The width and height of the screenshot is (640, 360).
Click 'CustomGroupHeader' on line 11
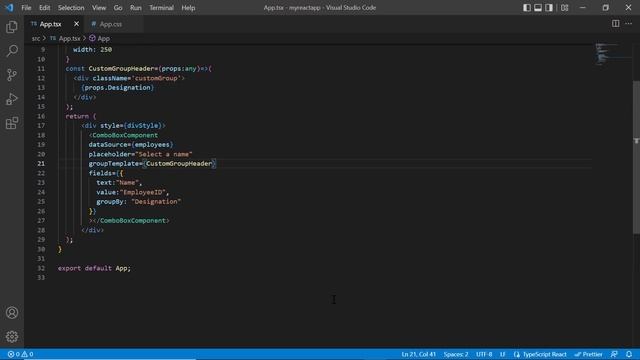[121, 69]
